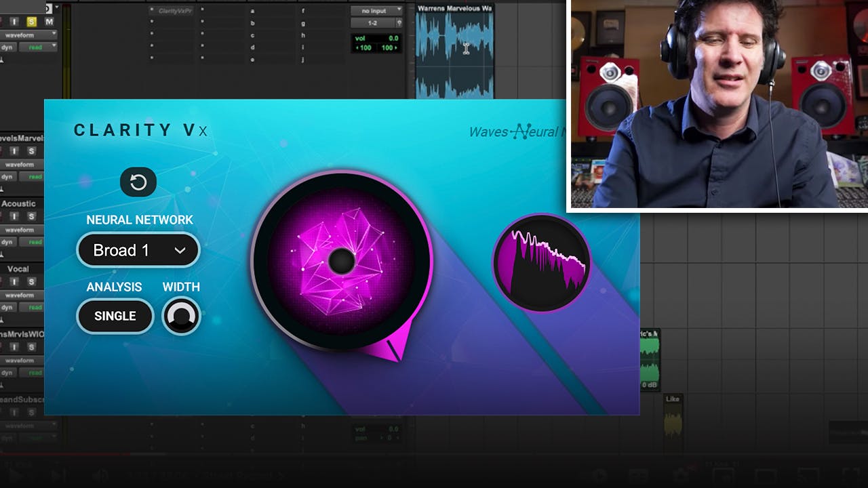Screen dimensions: 868x488
Task: Click the large magenta main Clarity knob
Action: click(x=342, y=261)
